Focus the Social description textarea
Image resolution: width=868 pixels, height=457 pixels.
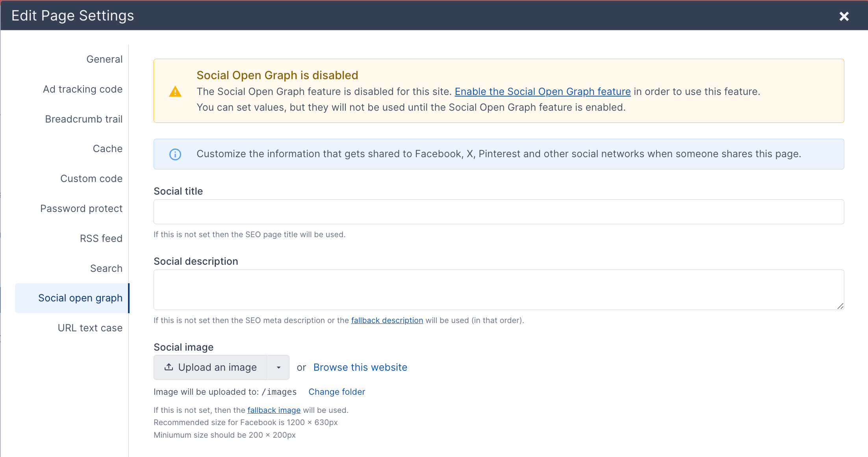[x=499, y=290]
